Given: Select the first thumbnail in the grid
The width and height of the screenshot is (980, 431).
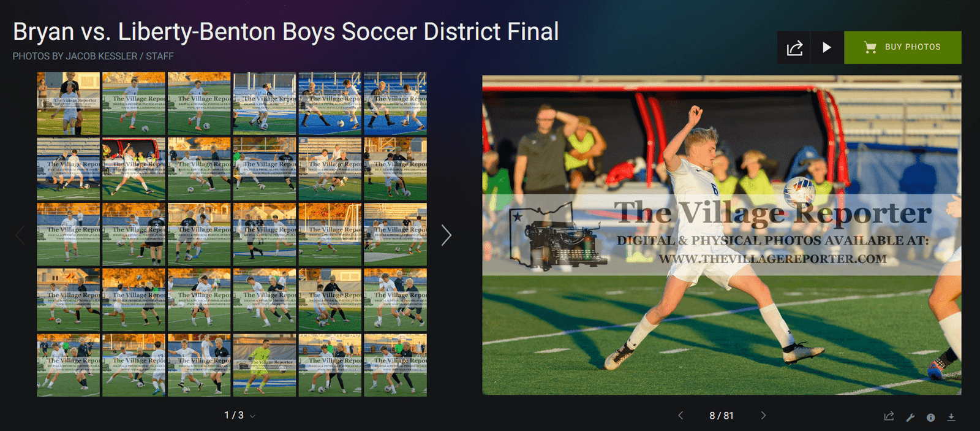Looking at the screenshot, I should [x=69, y=104].
